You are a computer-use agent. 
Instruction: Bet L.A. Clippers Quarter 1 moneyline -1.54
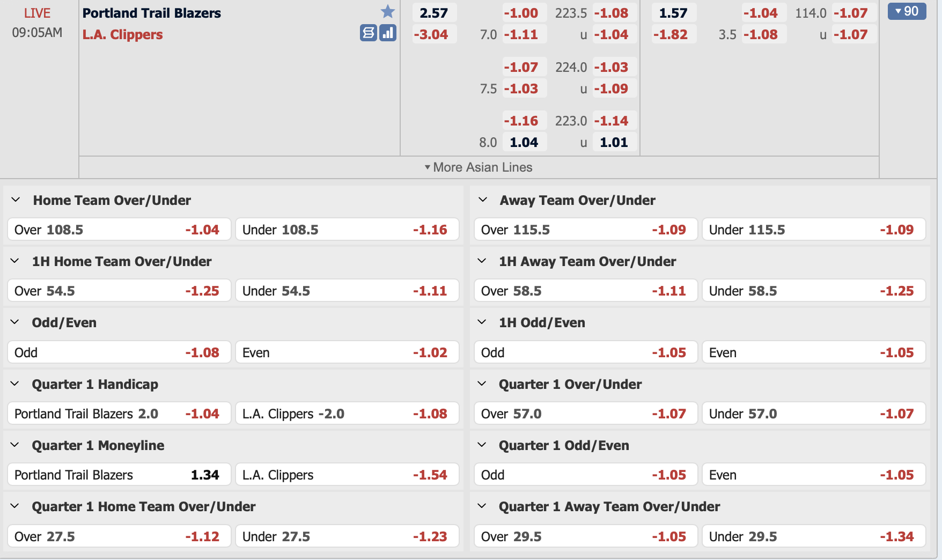(x=347, y=475)
